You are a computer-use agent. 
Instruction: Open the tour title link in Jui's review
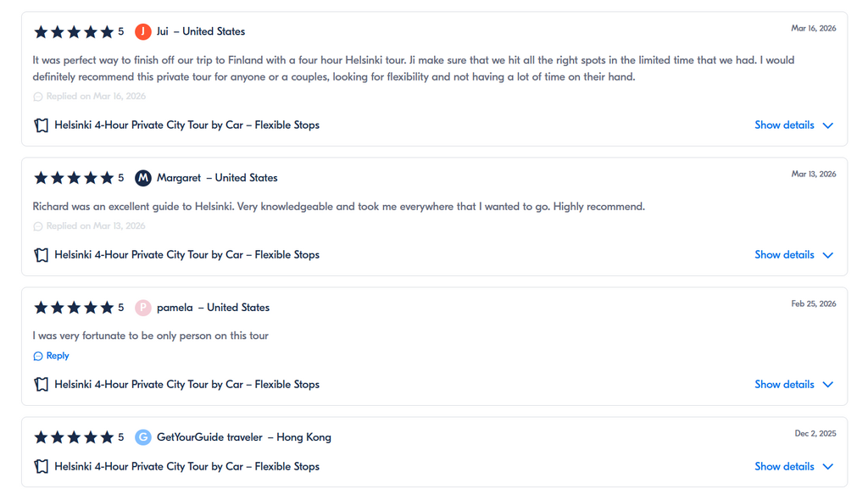point(186,125)
